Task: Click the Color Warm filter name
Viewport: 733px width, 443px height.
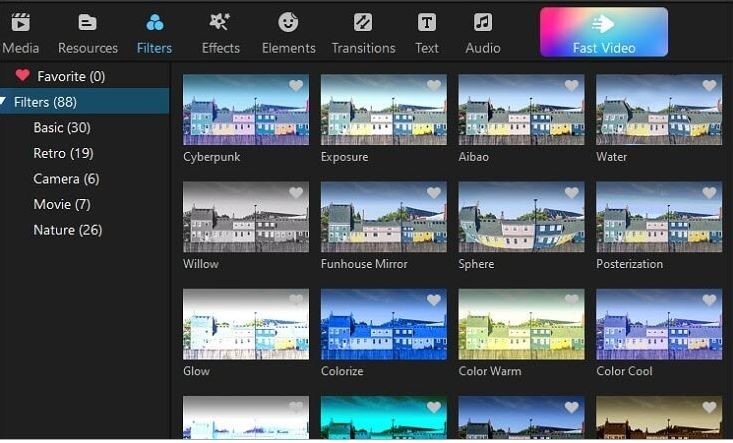Action: 489,371
